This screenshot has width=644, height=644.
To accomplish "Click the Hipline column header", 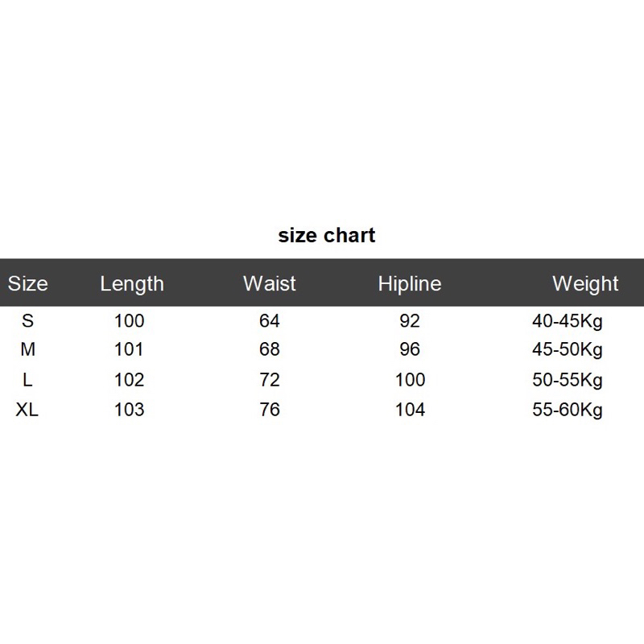I will click(410, 283).
